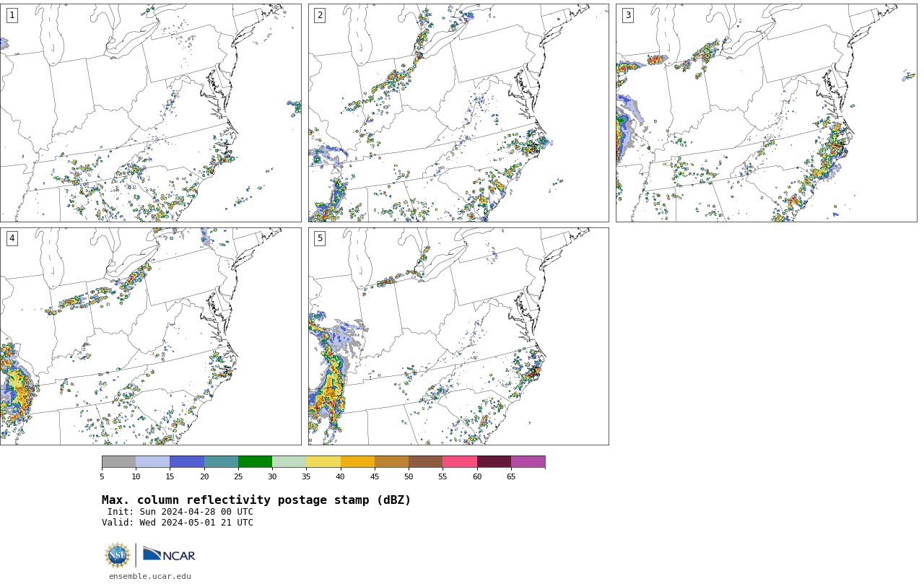The width and height of the screenshot is (924, 584).
Task: Click the dark green 25-30 dBZ swatch
Action: [255, 462]
